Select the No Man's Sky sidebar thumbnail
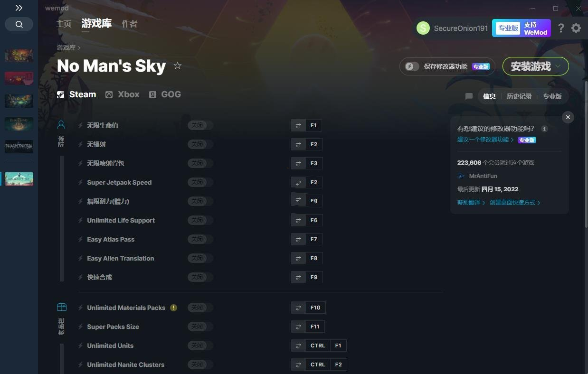Screen dimensions: 588x374 [19, 179]
